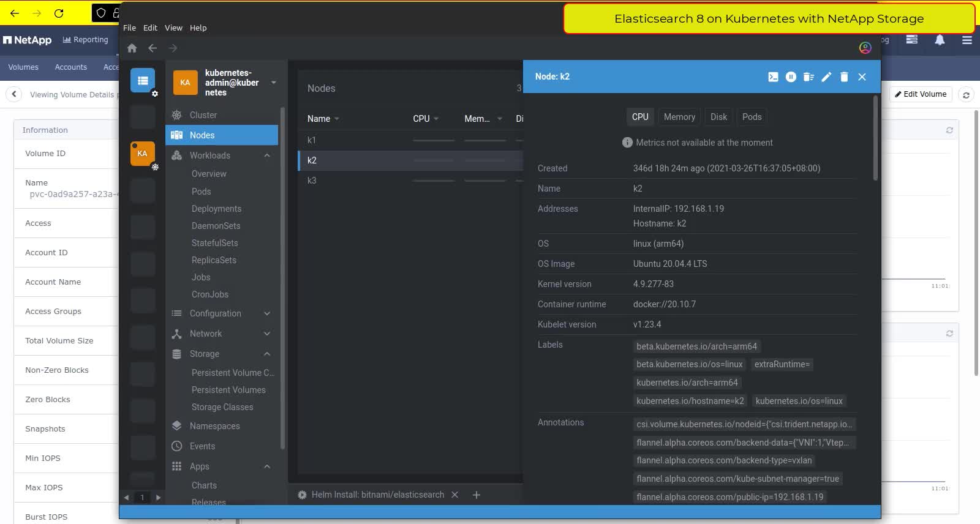The width and height of the screenshot is (980, 524).
Task: Edit node k2 pencil icon
Action: (826, 77)
